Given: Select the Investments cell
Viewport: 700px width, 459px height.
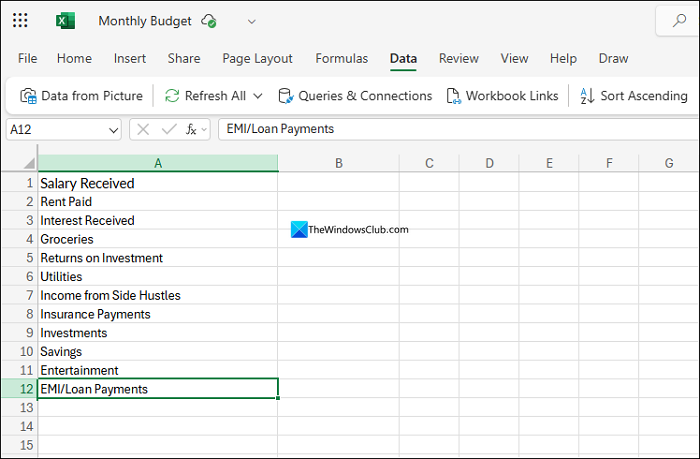Looking at the screenshot, I should [158, 333].
